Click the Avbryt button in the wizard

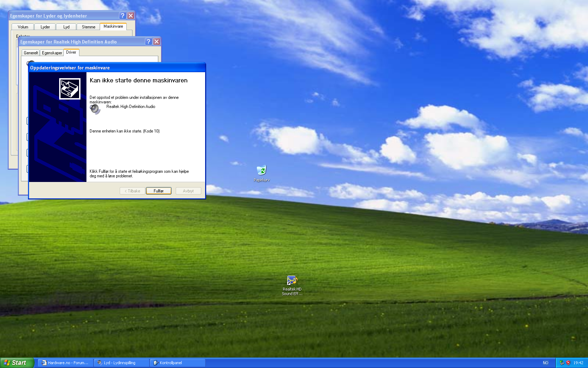188,191
